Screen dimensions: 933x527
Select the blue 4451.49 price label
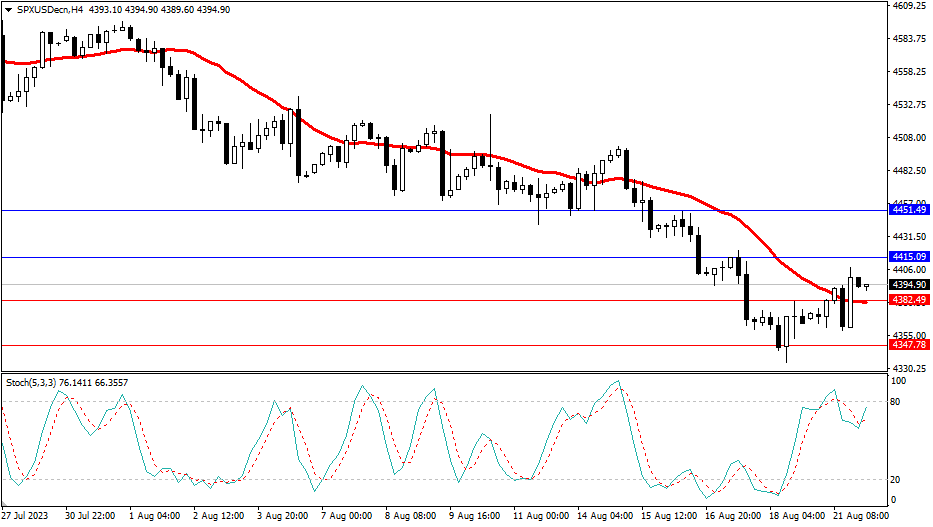909,210
